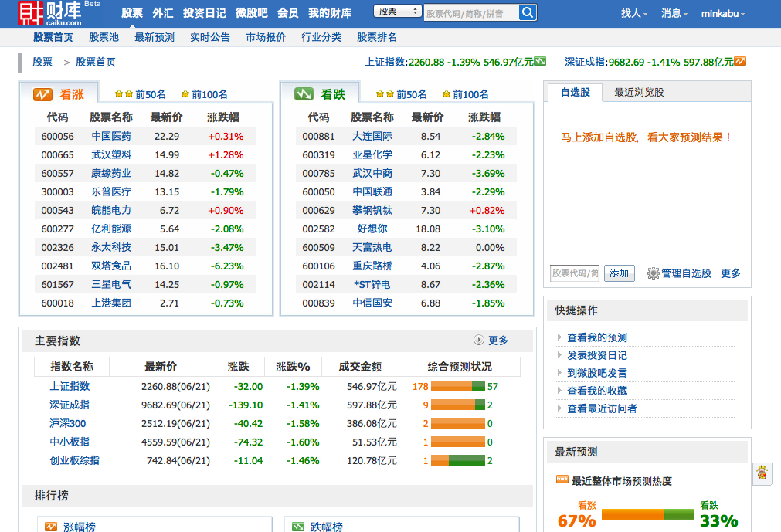Open the 消息 dropdown menu
This screenshot has width=781, height=532.
point(674,13)
